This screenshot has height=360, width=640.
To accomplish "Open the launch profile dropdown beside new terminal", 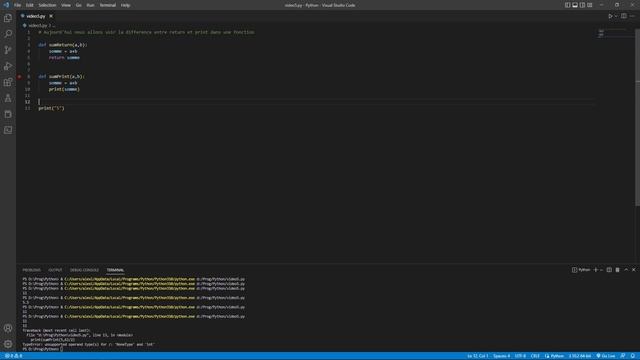I will point(601,270).
